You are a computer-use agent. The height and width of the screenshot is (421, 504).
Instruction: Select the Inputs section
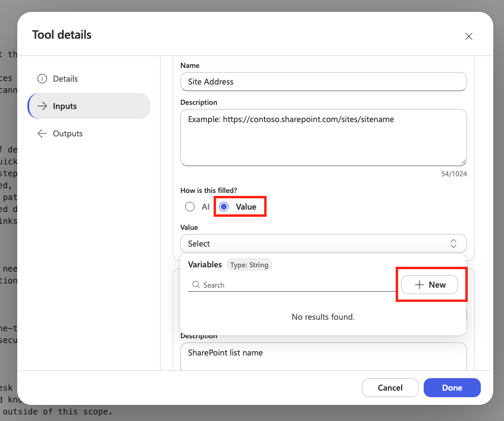pyautogui.click(x=89, y=106)
